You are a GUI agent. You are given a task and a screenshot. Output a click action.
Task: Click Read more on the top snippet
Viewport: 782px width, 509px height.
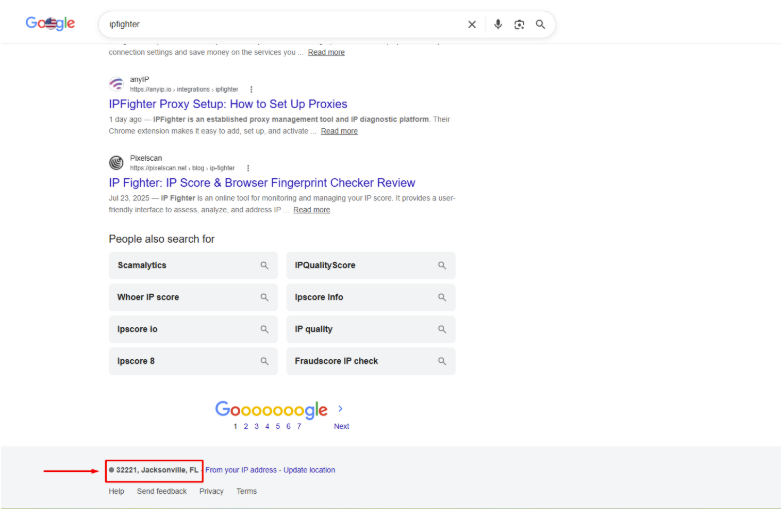[326, 52]
